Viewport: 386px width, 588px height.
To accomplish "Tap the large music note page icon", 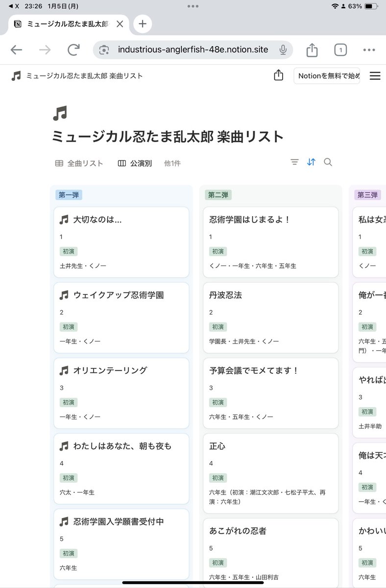I will pos(59,114).
